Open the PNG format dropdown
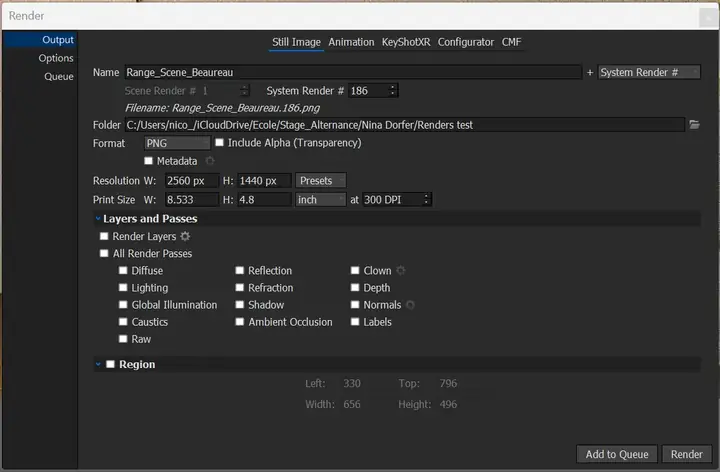Viewport: 720px width, 472px height. (x=177, y=143)
